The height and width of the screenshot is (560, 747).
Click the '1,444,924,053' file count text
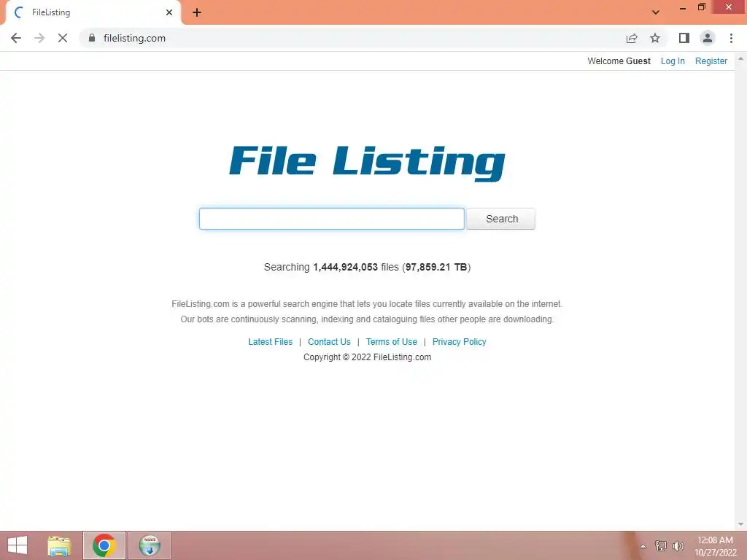(x=345, y=267)
